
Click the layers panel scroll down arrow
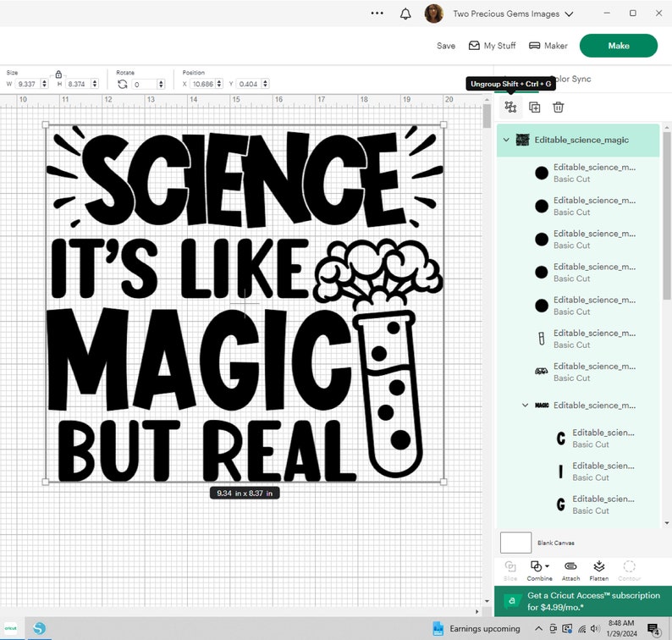pyautogui.click(x=666, y=522)
